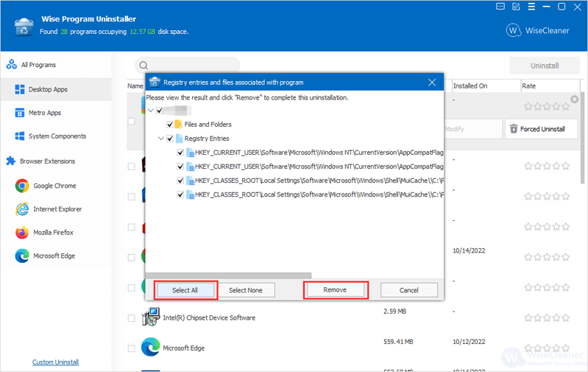Click the dialog horizontal scrollbar thumb
Screen dimensions: 588x372
(x=228, y=276)
